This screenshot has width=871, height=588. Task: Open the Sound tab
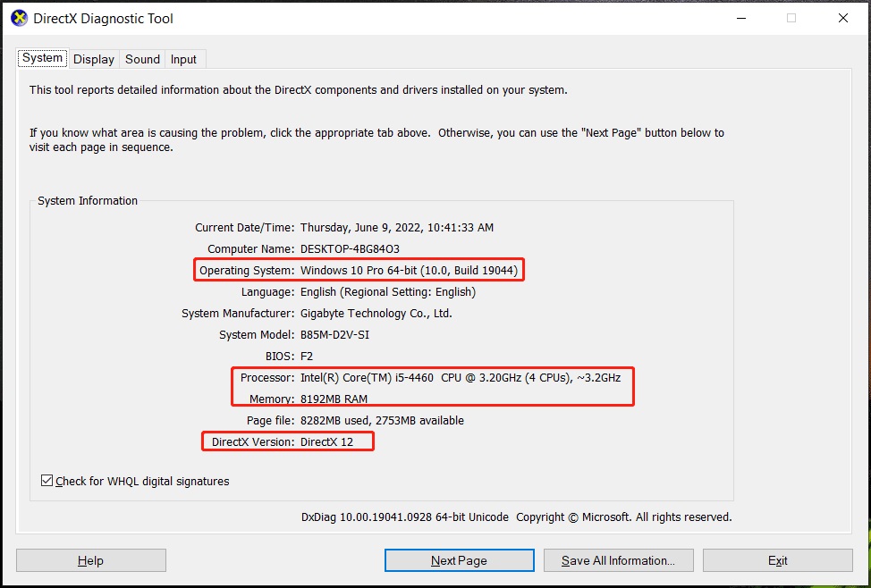(x=141, y=59)
